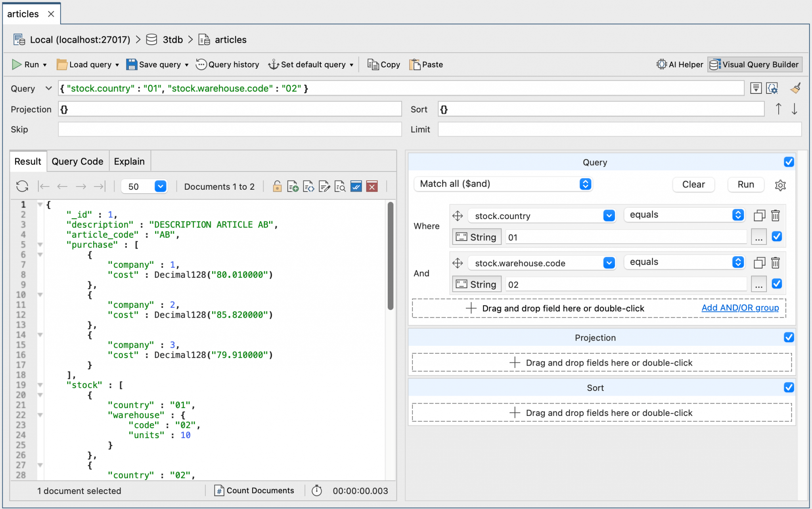812x509 pixels.
Task: Switch to the Query Code tab
Action: coord(77,161)
